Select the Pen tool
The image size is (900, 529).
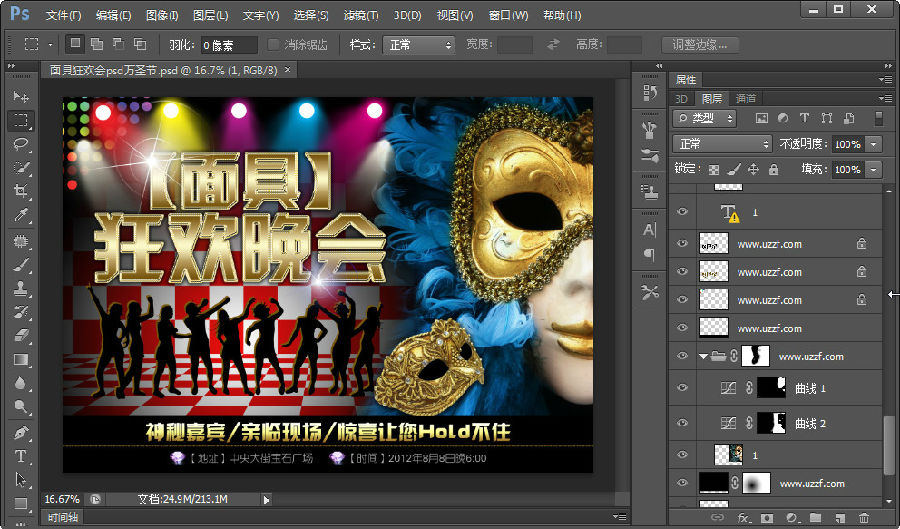point(21,432)
